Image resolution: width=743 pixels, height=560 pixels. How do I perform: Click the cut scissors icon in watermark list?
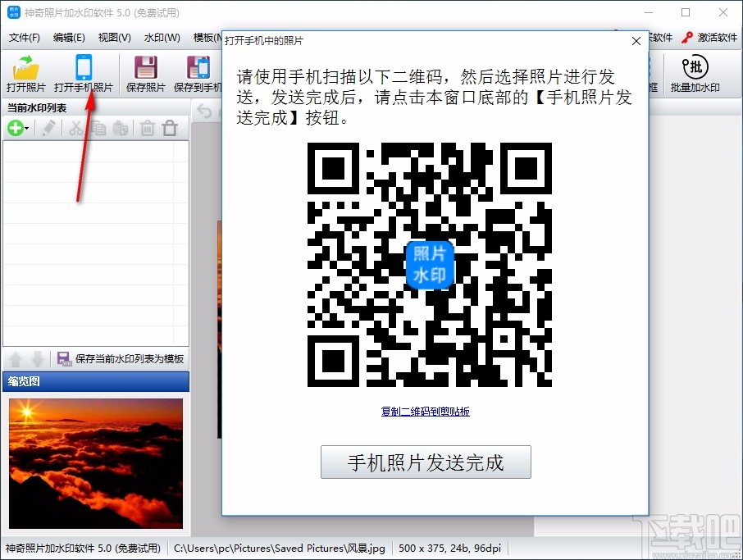[75, 128]
